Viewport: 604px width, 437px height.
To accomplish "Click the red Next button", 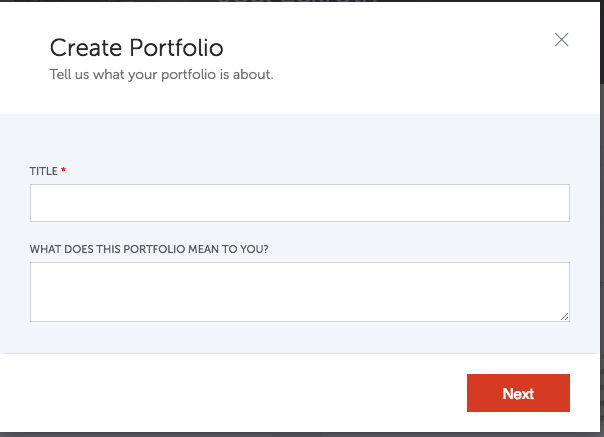I will (x=518, y=393).
